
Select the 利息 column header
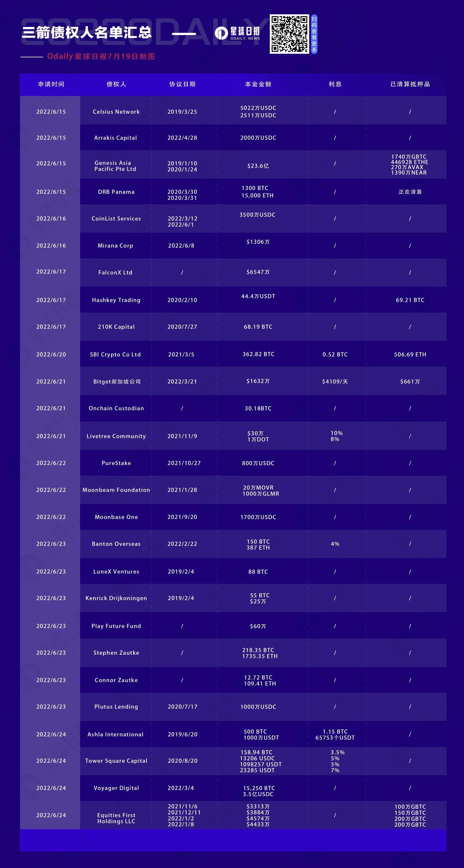[335, 84]
